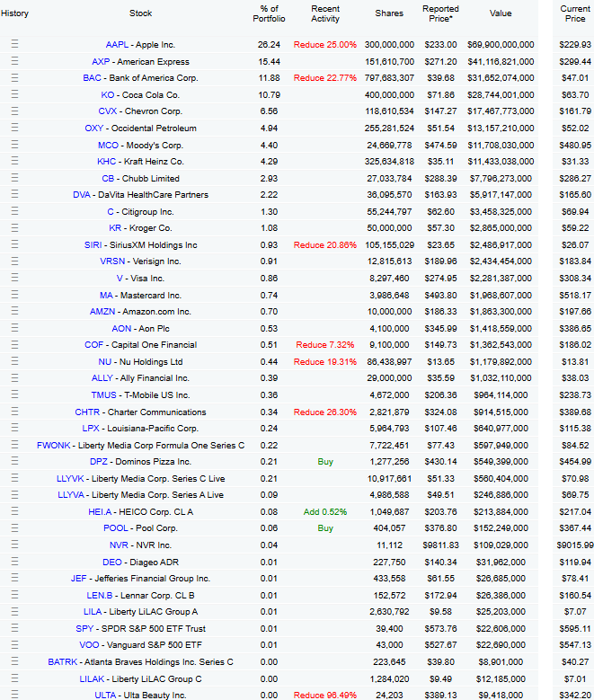The image size is (594, 700).
Task: Open history icon for DVA row
Action: [x=14, y=194]
